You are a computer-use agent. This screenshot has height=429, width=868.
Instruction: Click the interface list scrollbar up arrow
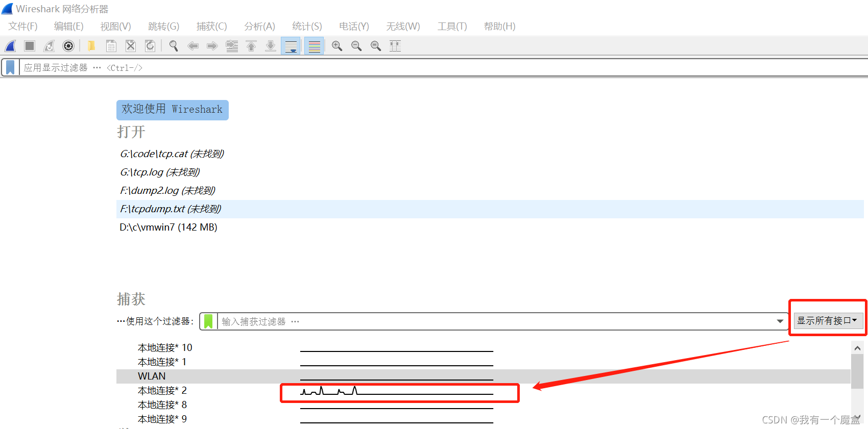857,348
